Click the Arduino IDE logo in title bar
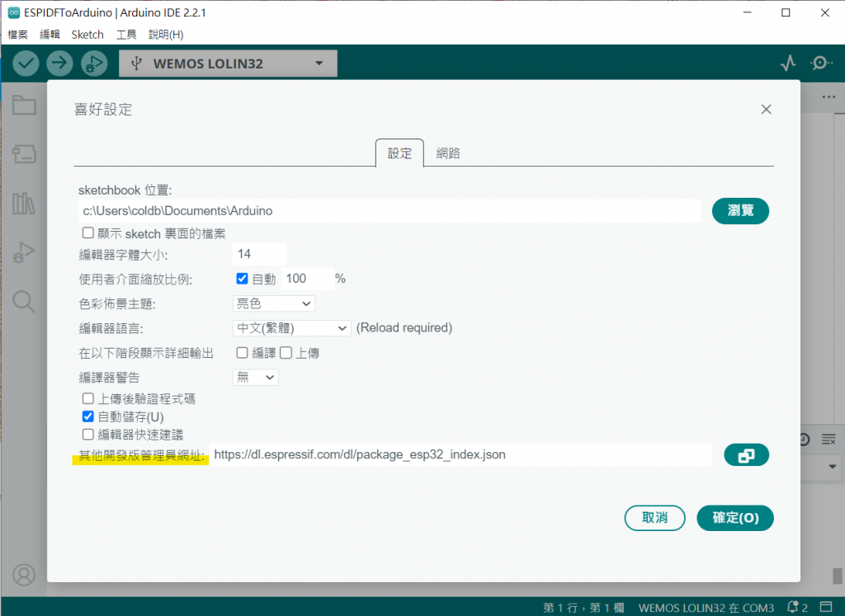The width and height of the screenshot is (845, 616). point(13,12)
